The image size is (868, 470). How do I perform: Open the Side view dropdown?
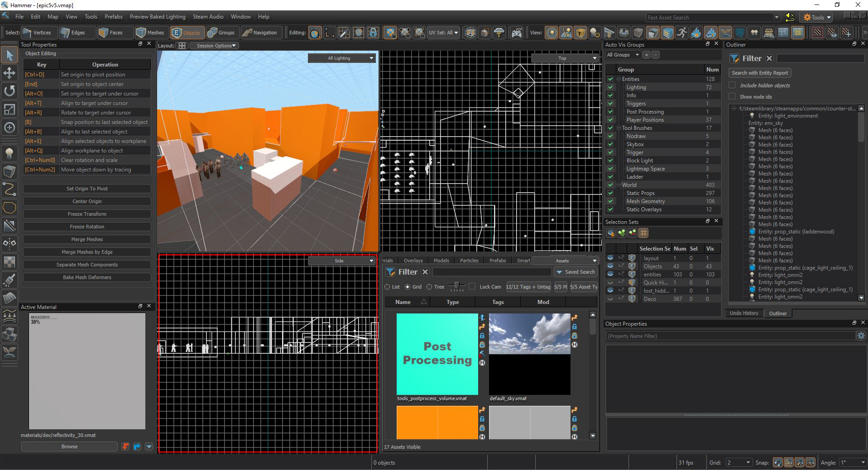pyautogui.click(x=342, y=261)
